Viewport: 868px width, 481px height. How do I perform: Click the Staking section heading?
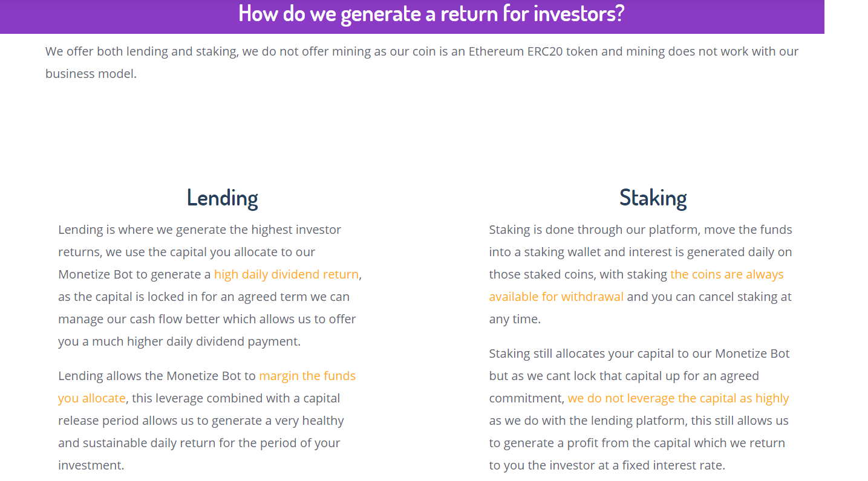(x=653, y=198)
